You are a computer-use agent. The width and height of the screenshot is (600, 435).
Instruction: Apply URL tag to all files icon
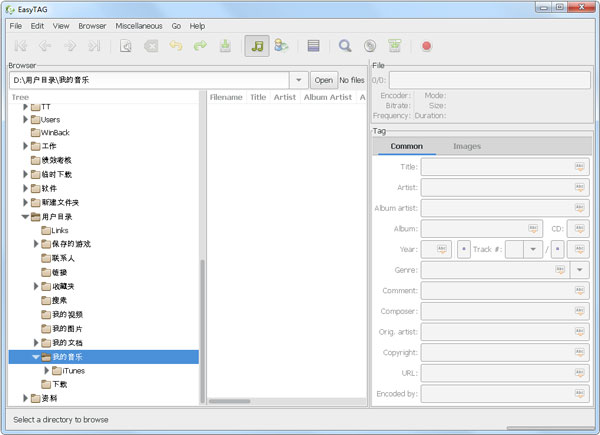tap(580, 373)
